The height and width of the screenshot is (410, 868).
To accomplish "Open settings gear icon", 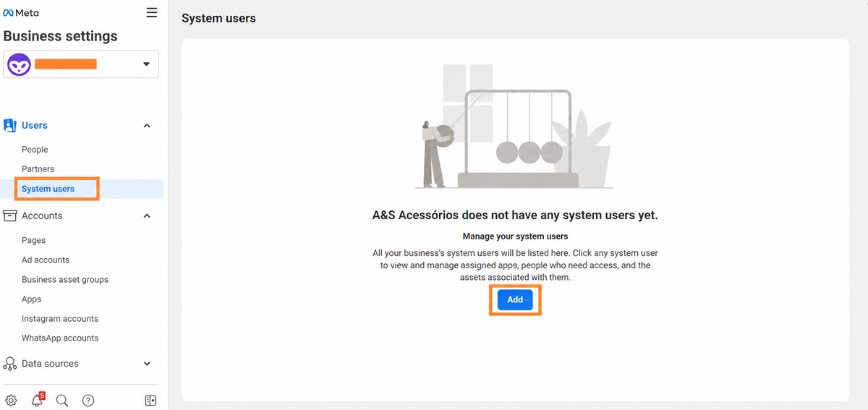I will pos(11,401).
